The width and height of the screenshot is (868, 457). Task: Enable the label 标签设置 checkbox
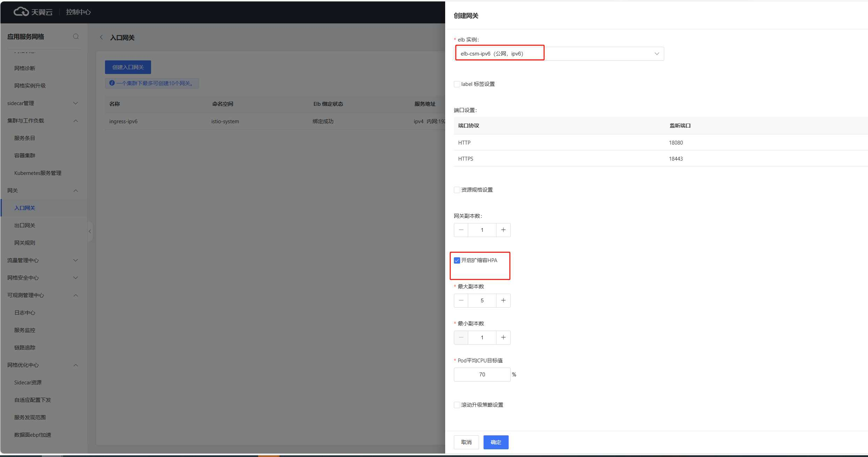pos(457,84)
